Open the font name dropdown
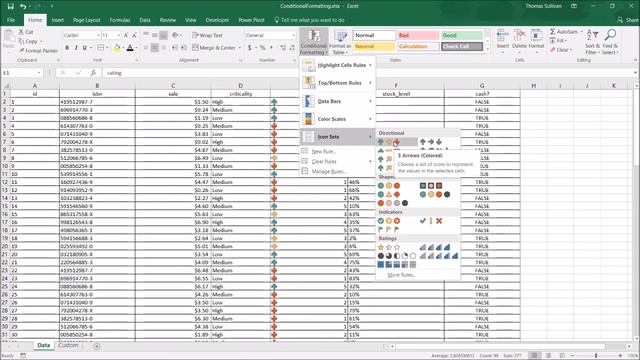This screenshot has width=640, height=360. 98,36
